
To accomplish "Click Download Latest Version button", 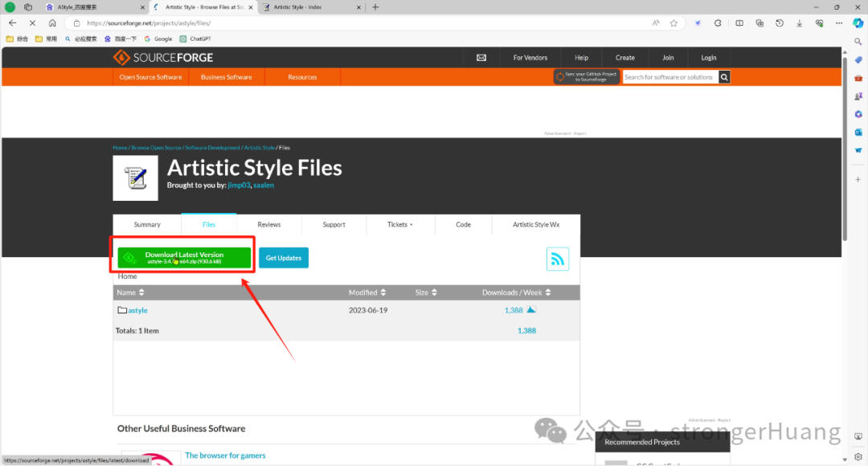I will point(184,258).
